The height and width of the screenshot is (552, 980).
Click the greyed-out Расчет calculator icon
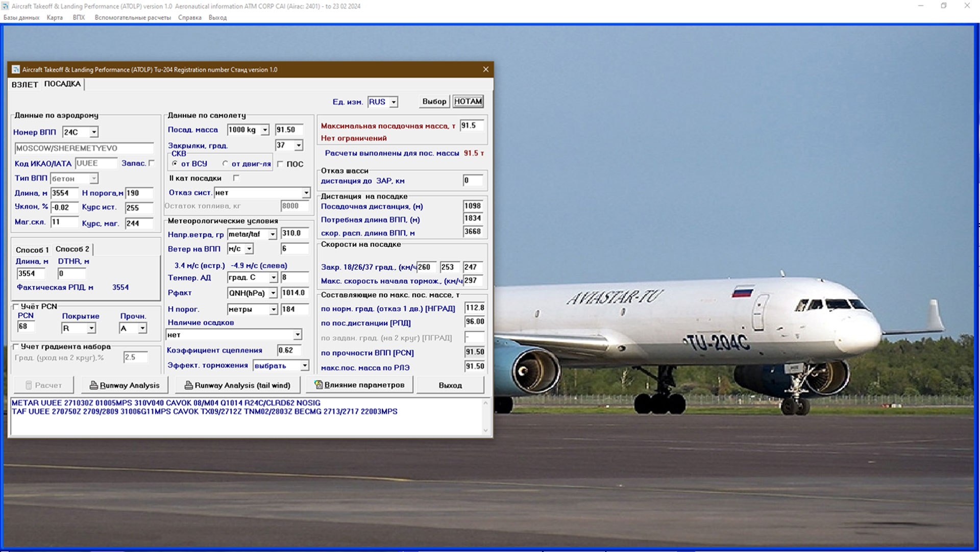(x=29, y=385)
